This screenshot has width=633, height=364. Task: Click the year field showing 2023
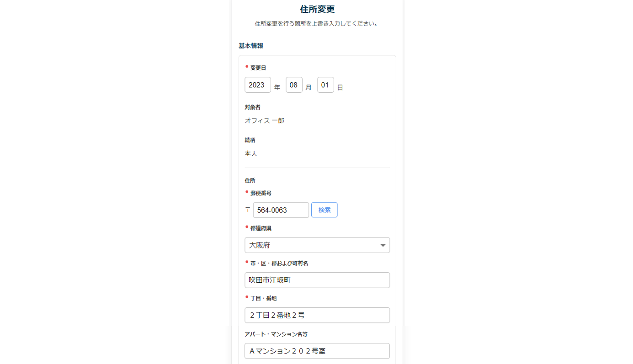pyautogui.click(x=258, y=85)
